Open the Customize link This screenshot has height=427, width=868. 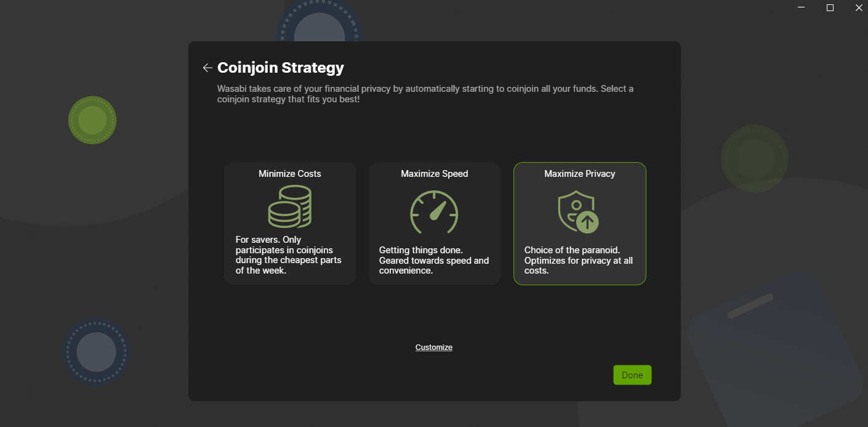[x=434, y=348]
